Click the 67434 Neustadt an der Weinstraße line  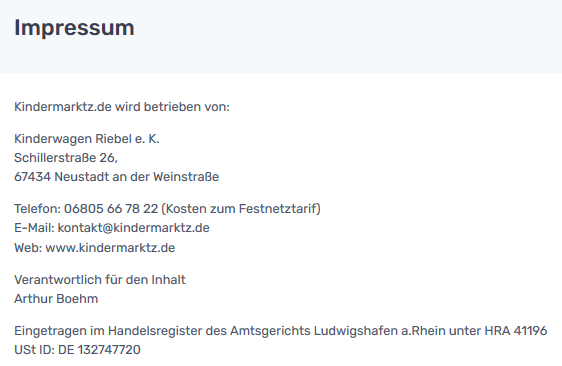116,177
